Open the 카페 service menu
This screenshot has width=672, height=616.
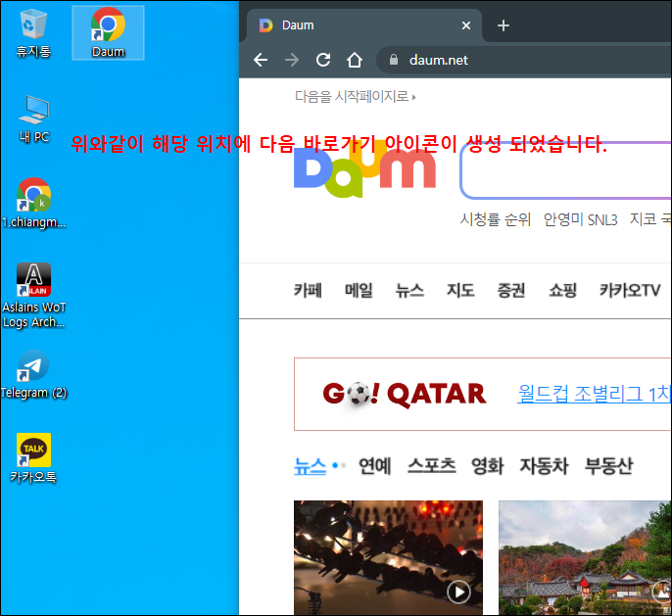(308, 291)
